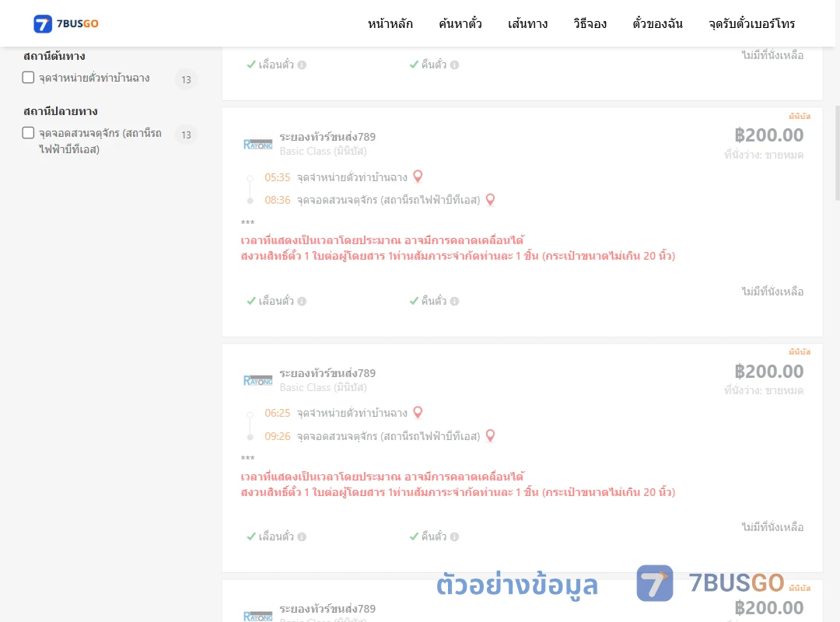Click the ฿200.00 price of the 06:25 trip
This screenshot has height=622, width=840.
pos(768,372)
